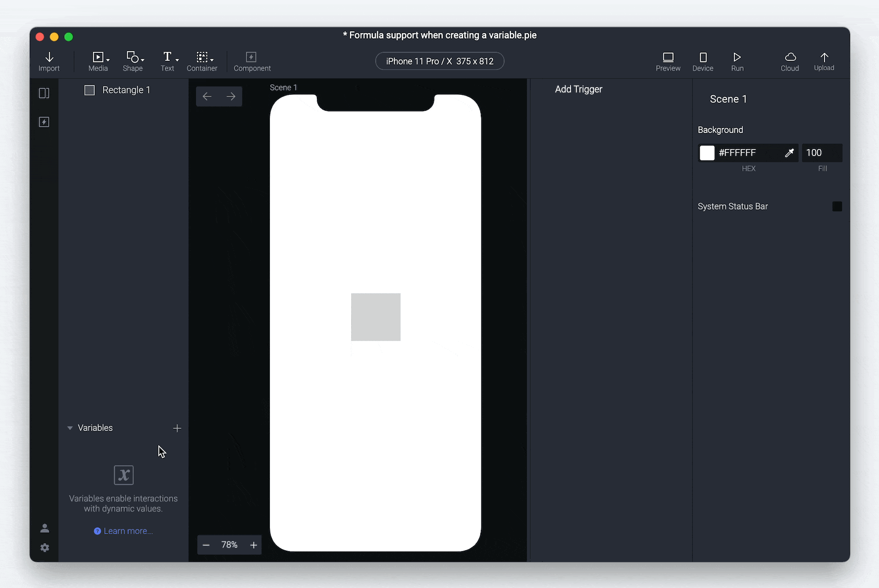
Task: Select the Text tool
Action: pyautogui.click(x=167, y=61)
